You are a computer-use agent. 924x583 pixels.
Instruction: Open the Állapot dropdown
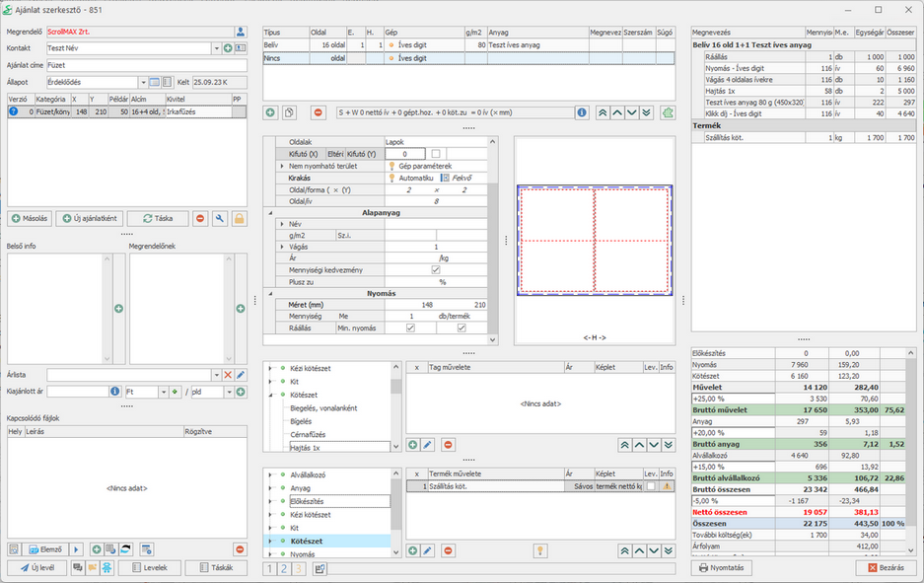[143, 82]
